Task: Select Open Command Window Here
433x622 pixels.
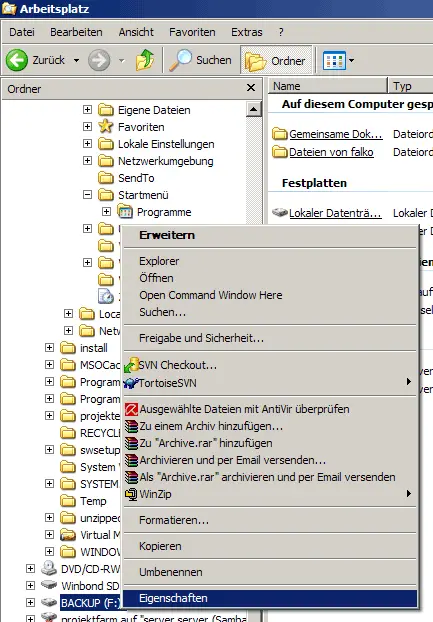Action: [270, 295]
